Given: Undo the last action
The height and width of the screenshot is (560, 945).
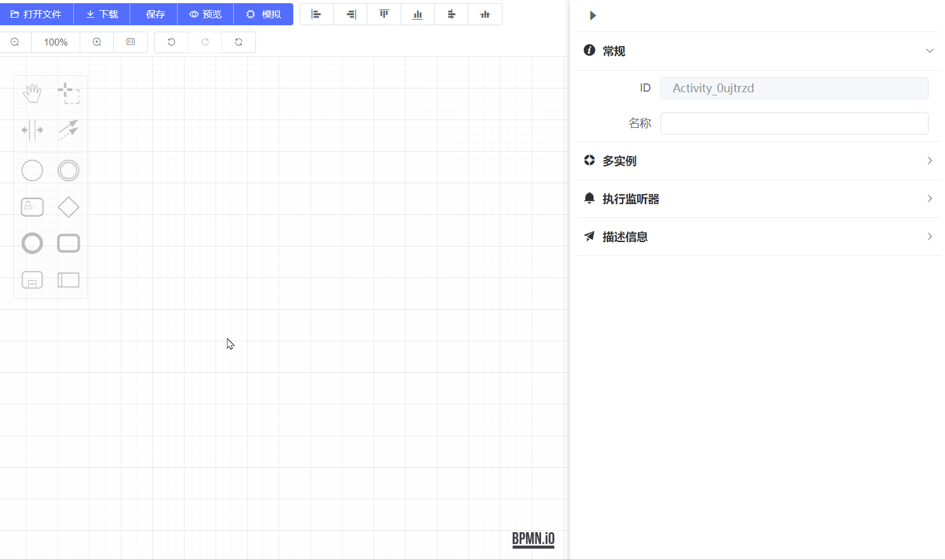Looking at the screenshot, I should coord(171,42).
